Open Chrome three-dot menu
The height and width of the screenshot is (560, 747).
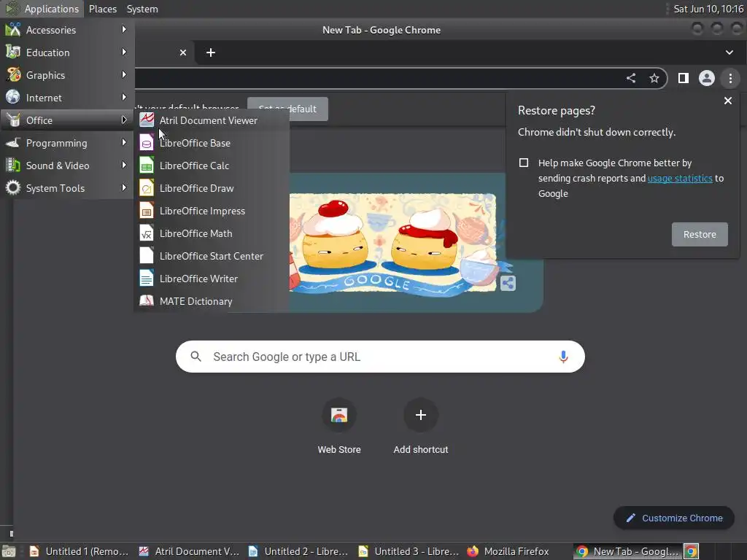pyautogui.click(x=730, y=78)
